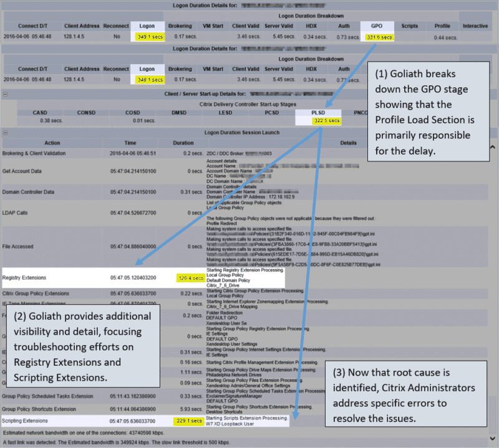Image resolution: width=499 pixels, height=448 pixels.
Task: Click the Domain Controller IP Address 172.18.102.9 text
Action: tap(251, 197)
